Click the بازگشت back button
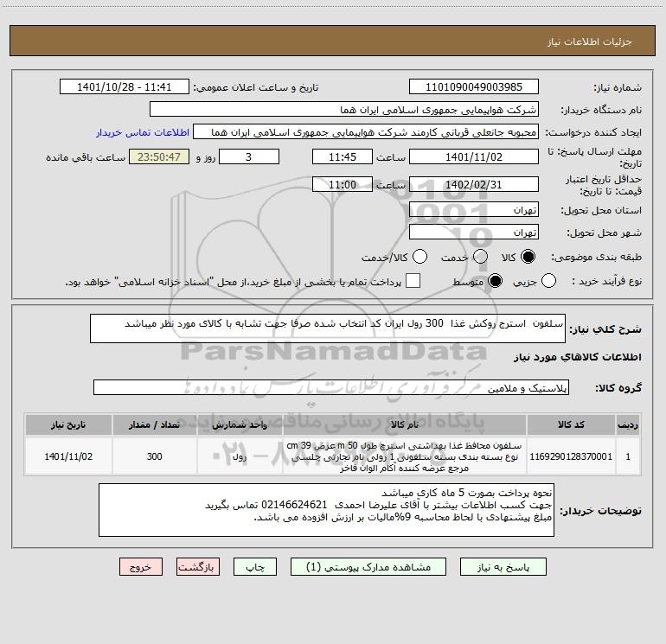This screenshot has height=644, width=666. (x=198, y=567)
